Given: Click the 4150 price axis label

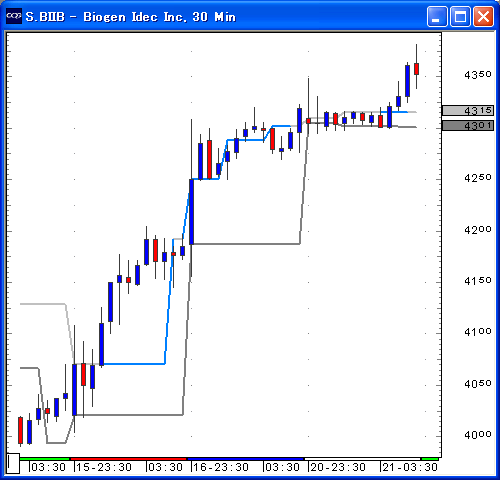Looking at the screenshot, I should tap(478, 281).
